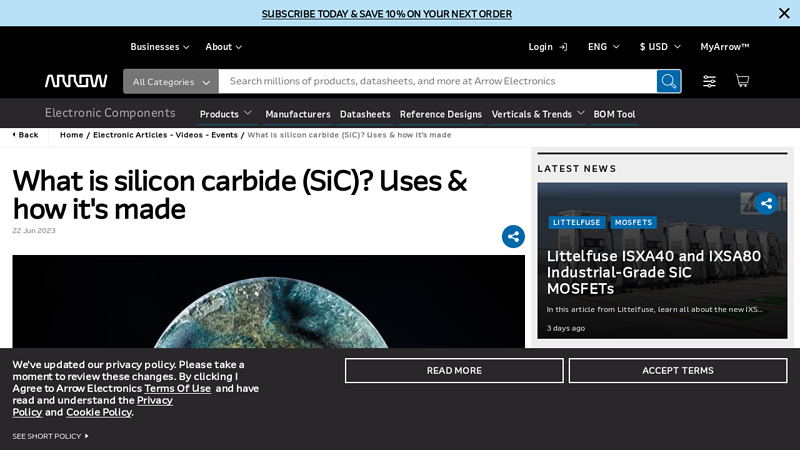Click Home in the breadcrumb
The image size is (800, 450).
71,135
